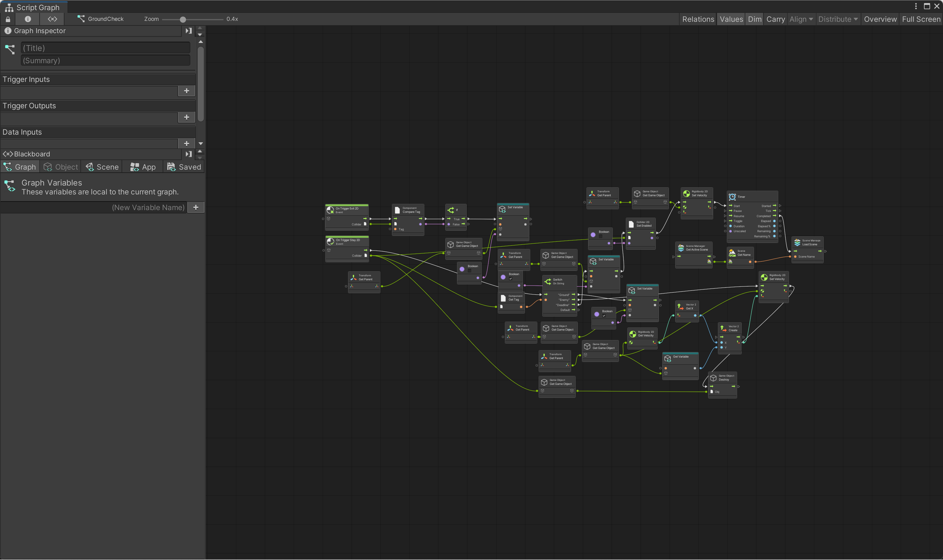Viewport: 943px width, 560px height.
Task: Click the Load Scene node icon
Action: point(797,242)
